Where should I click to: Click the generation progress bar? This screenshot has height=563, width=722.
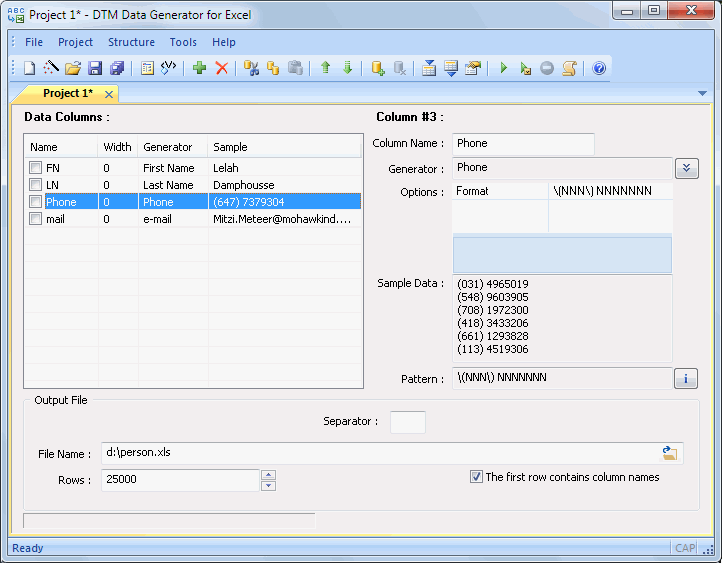pyautogui.click(x=169, y=521)
